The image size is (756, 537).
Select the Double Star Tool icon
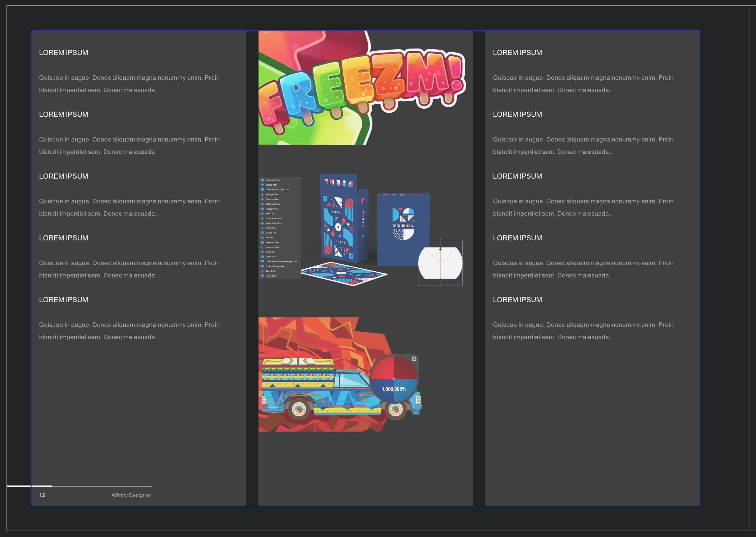262,218
